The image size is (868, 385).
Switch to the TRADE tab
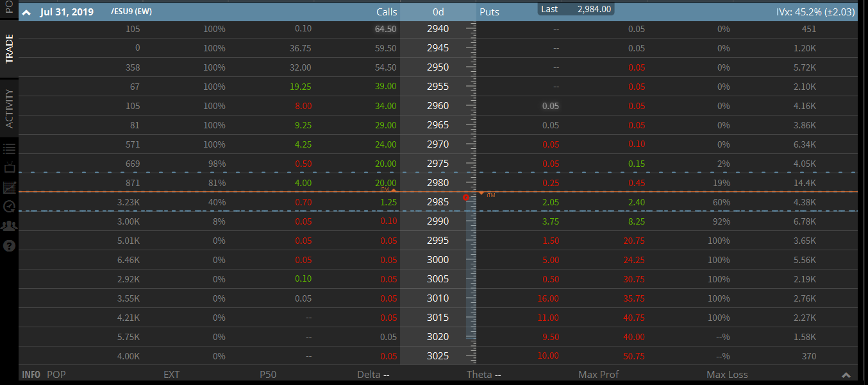[9, 49]
